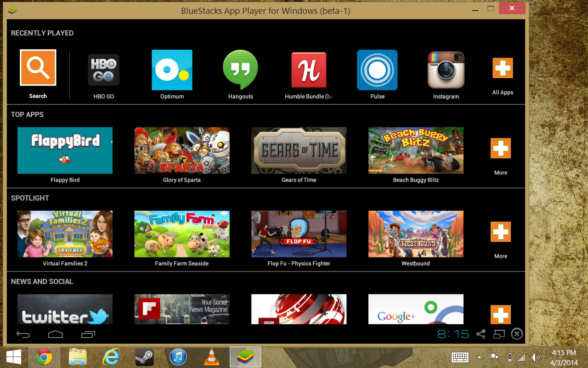Click the network signal tray icon

click(x=521, y=357)
